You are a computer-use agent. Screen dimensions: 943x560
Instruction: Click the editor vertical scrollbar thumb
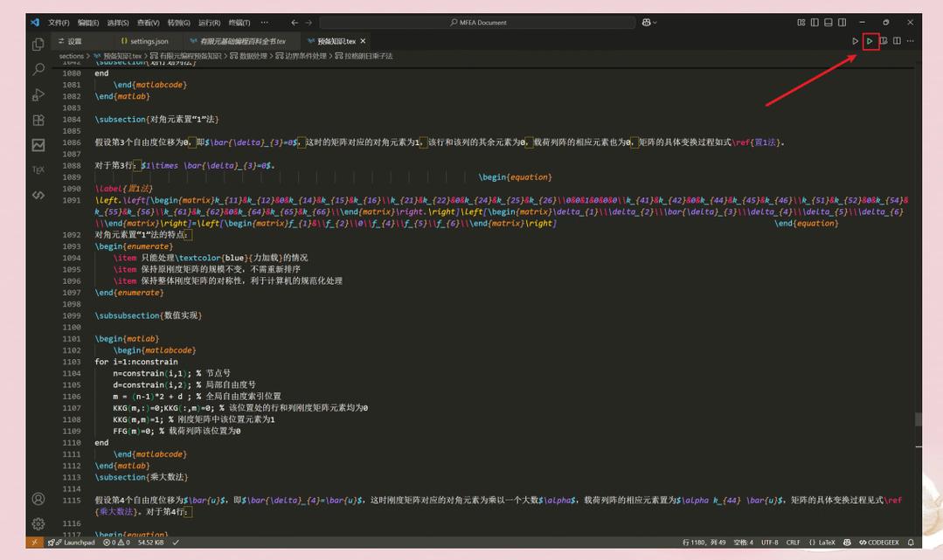click(919, 419)
